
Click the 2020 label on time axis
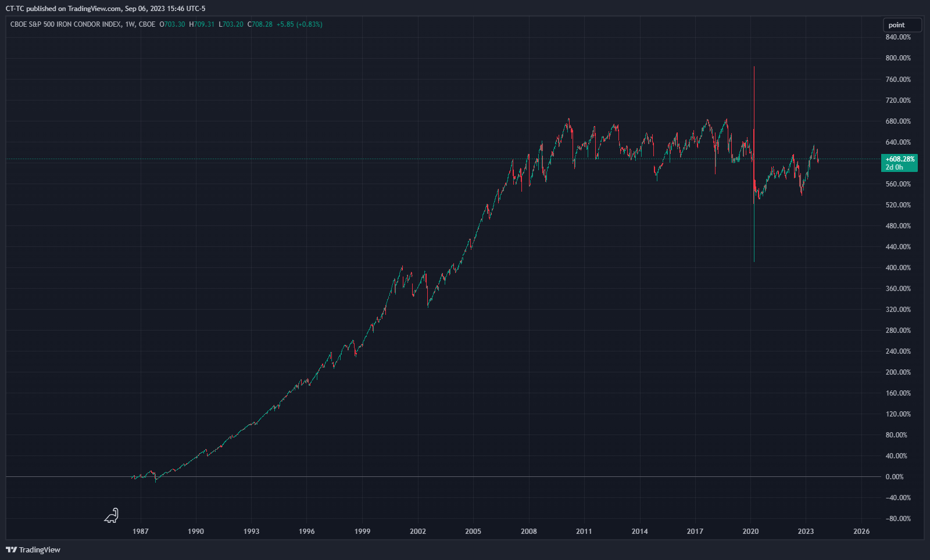pos(750,531)
